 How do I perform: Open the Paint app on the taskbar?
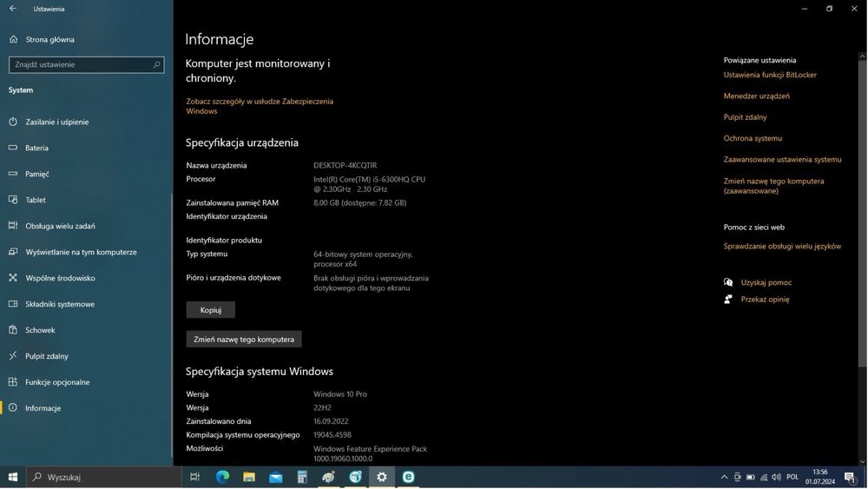[x=328, y=477]
